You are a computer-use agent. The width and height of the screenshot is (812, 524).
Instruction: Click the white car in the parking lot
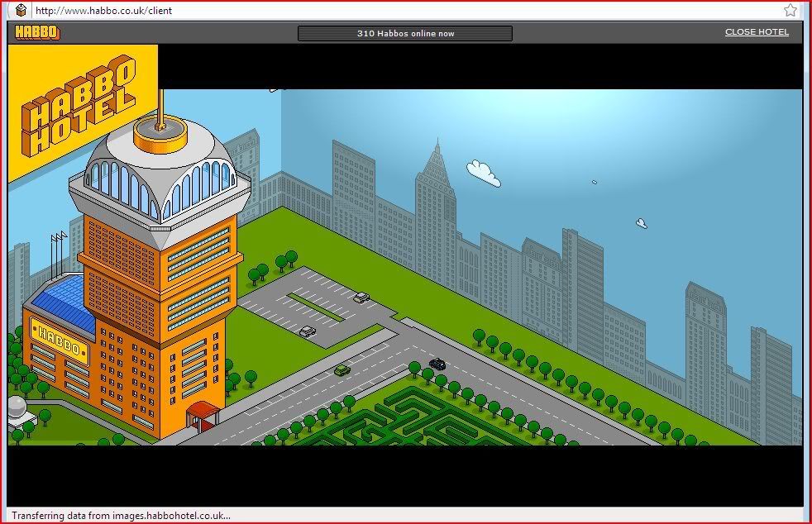click(361, 297)
